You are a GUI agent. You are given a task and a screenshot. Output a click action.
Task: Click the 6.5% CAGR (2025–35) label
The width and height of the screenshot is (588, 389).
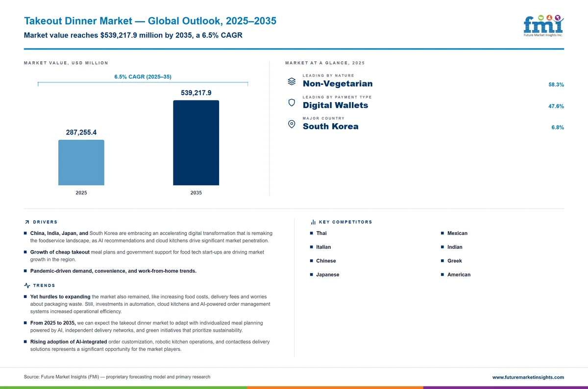(143, 77)
